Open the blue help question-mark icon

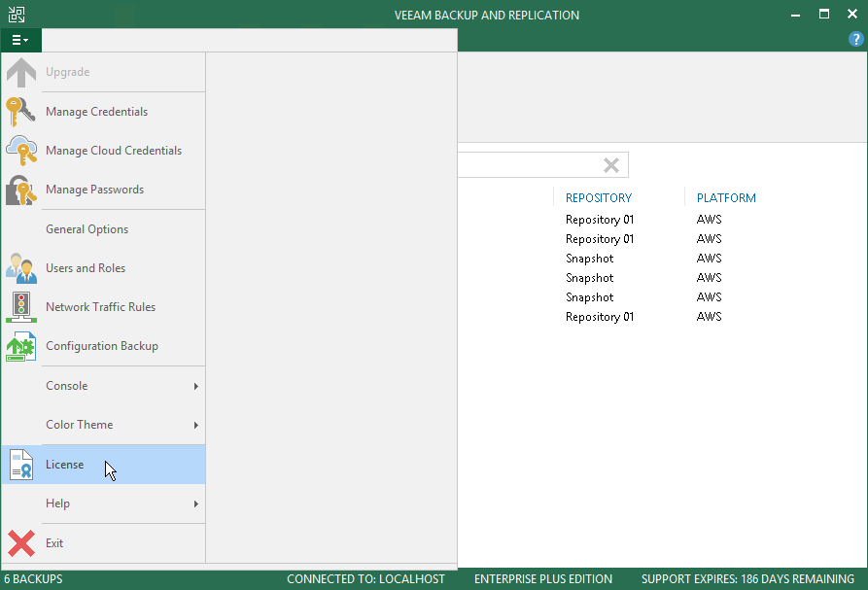[855, 39]
